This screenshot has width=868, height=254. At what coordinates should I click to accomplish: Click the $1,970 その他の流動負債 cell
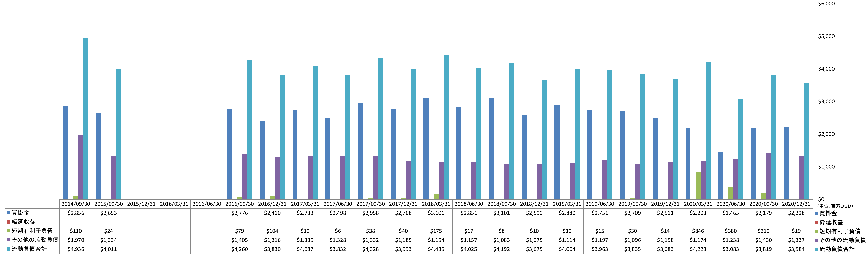(x=76, y=240)
